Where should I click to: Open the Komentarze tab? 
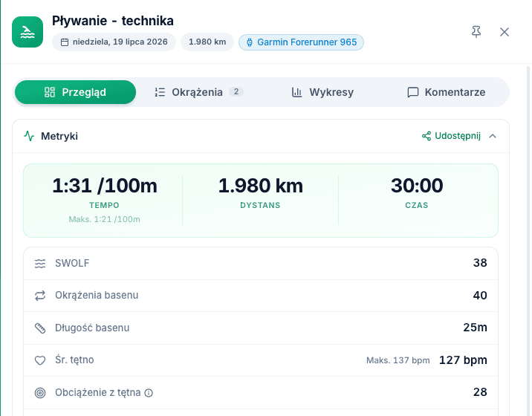(446, 92)
